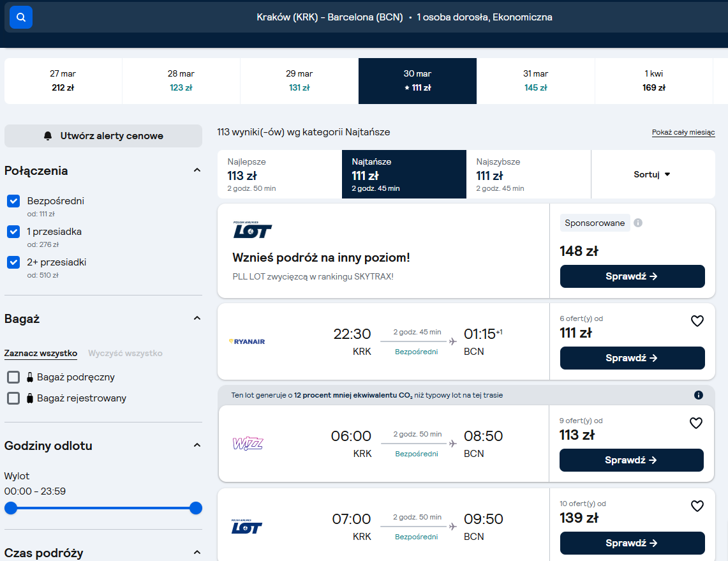The width and height of the screenshot is (728, 561).
Task: Select the 28 mar date tab
Action: pos(181,81)
